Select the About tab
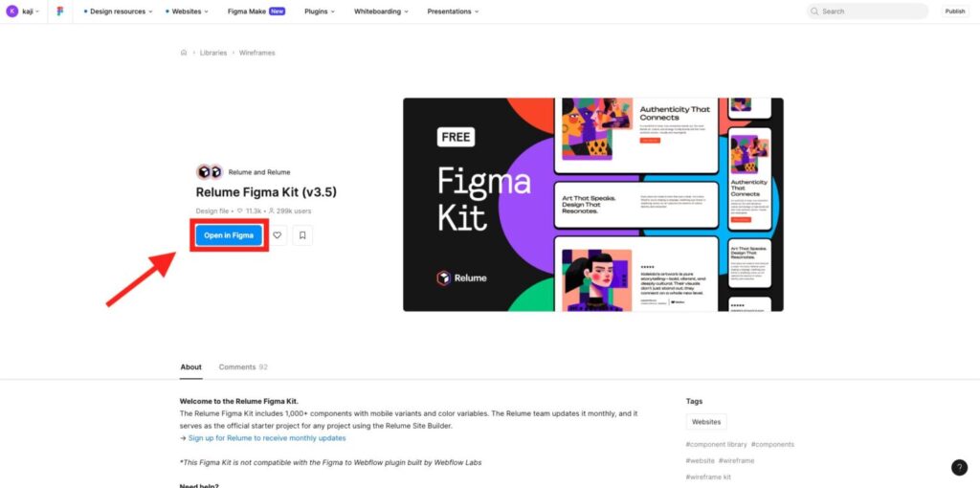 point(191,366)
